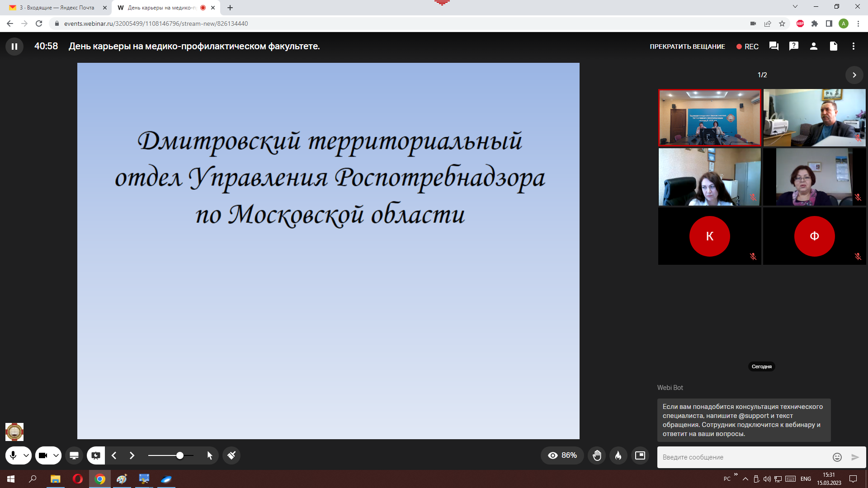
Task: Close the Яндекс Почта tab
Action: click(x=104, y=8)
